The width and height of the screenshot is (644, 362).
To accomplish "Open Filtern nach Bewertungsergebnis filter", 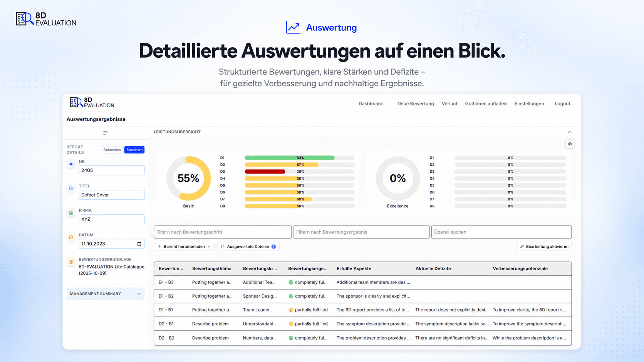I will click(x=361, y=232).
